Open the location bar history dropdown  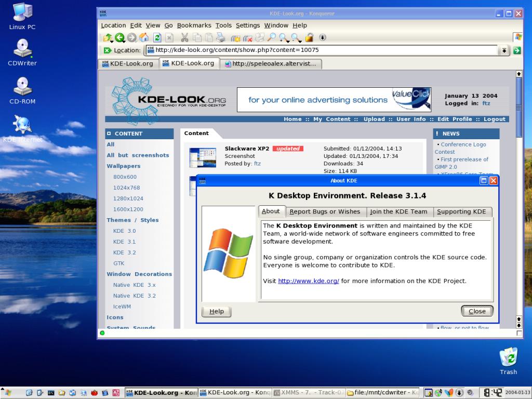pos(504,50)
